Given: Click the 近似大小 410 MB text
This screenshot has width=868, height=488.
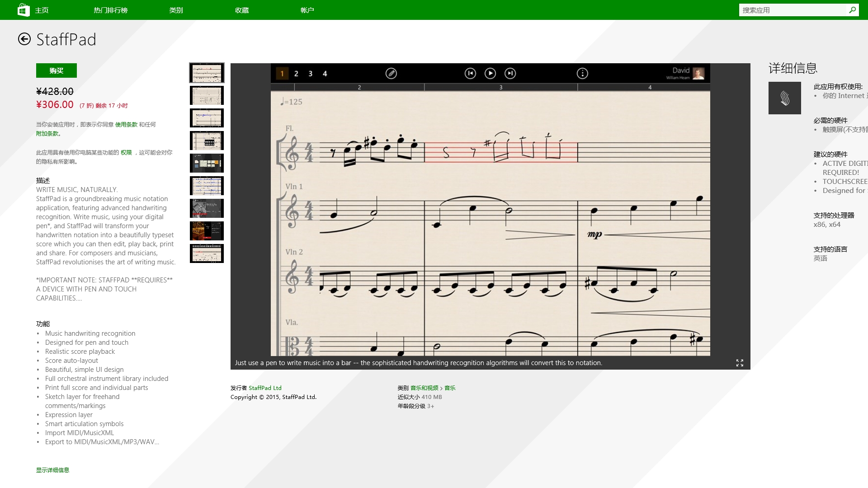Looking at the screenshot, I should point(420,397).
